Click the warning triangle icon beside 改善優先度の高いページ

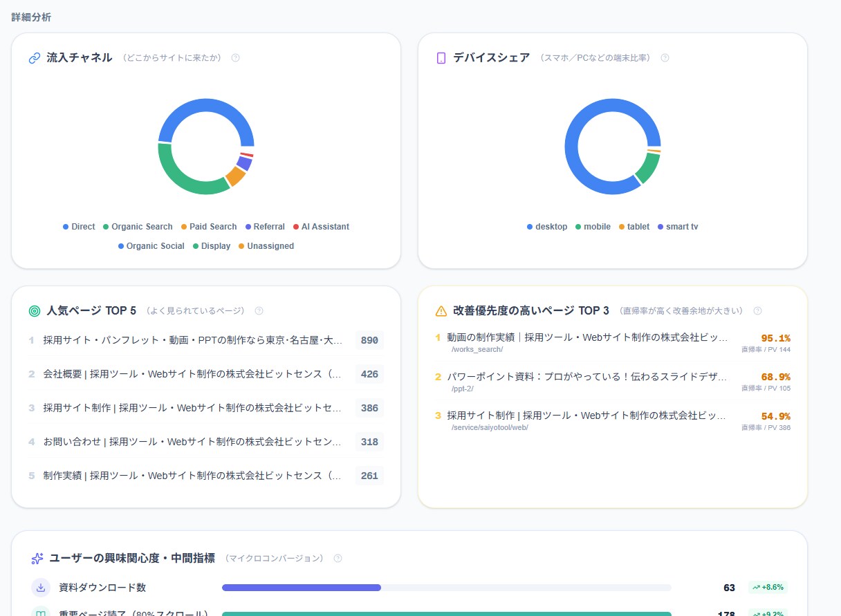[x=441, y=311]
